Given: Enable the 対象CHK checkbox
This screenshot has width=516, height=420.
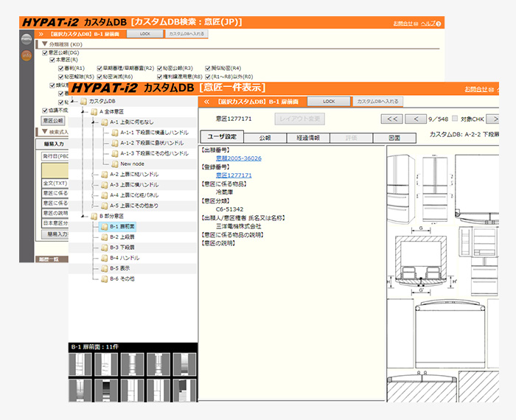Looking at the screenshot, I should point(454,118).
